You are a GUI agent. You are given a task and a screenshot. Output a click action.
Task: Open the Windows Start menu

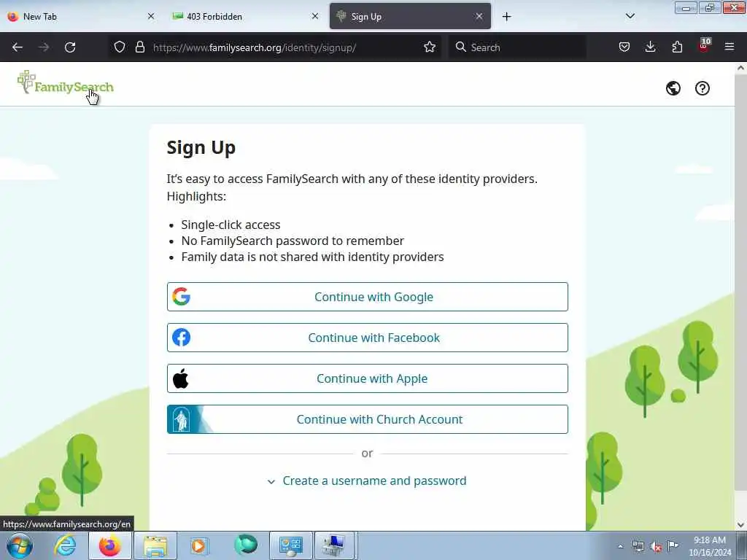coord(20,545)
